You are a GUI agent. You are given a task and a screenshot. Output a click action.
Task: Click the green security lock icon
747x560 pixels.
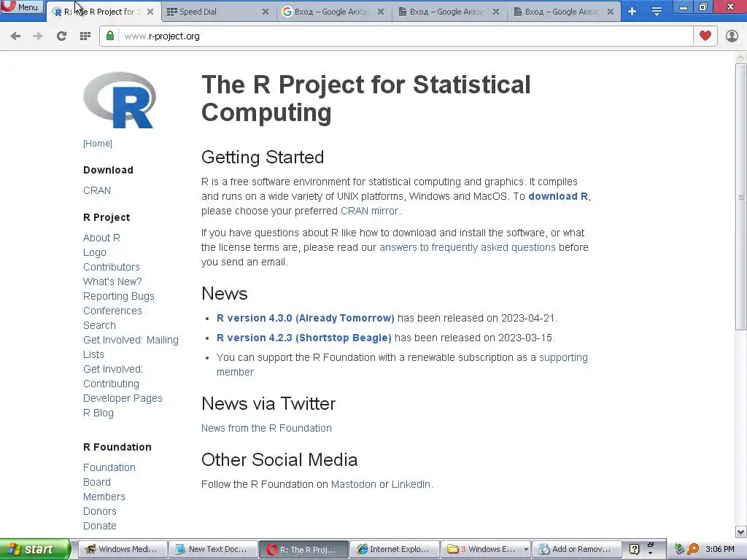pyautogui.click(x=110, y=36)
